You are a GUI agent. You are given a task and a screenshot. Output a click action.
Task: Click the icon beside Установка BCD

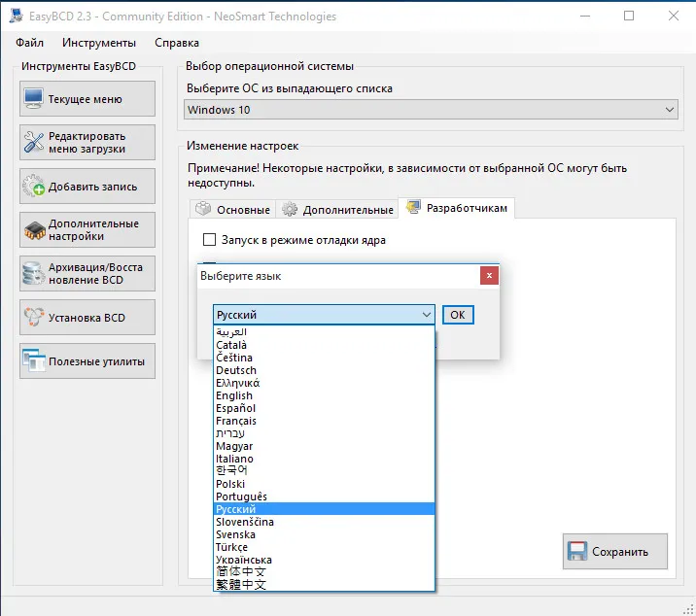tap(34, 317)
